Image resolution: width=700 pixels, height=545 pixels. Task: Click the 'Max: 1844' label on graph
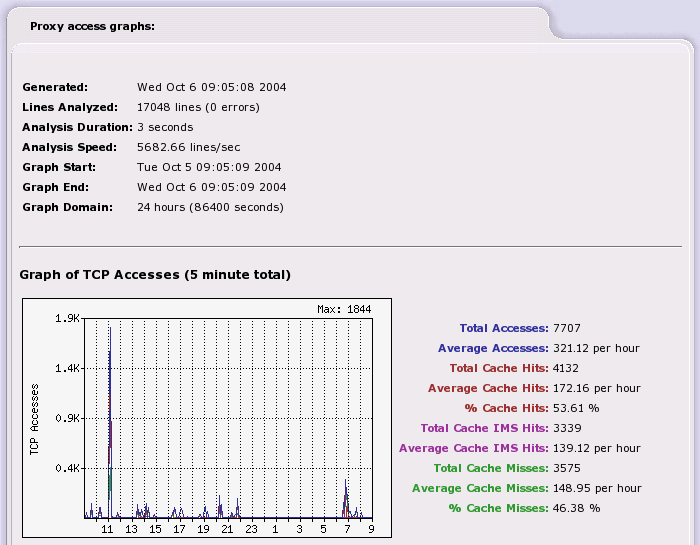pos(344,309)
